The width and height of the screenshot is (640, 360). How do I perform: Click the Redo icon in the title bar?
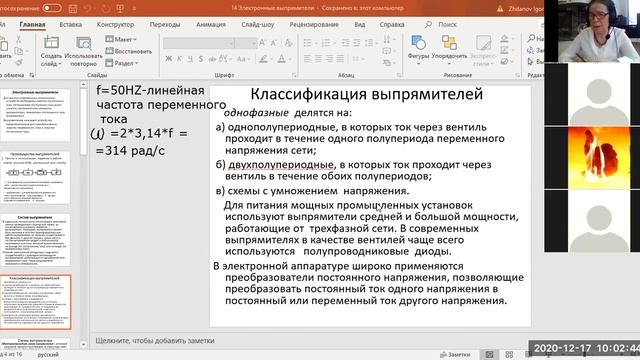[x=106, y=8]
